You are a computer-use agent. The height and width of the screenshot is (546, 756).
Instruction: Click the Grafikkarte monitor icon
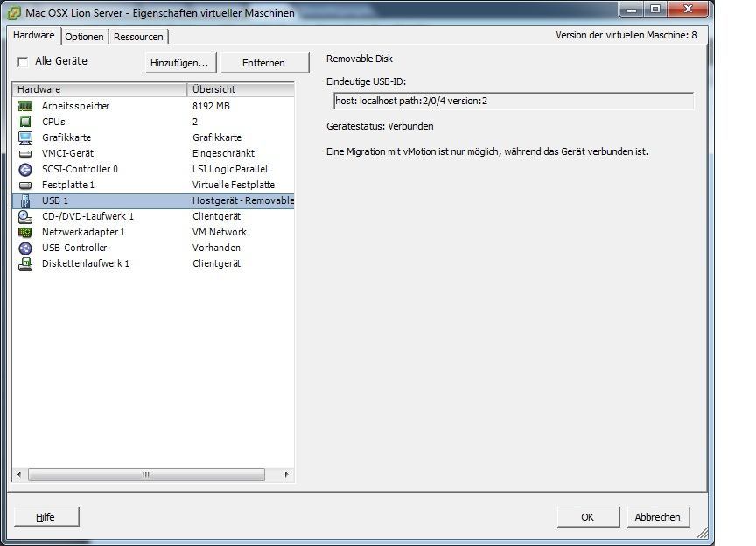click(x=25, y=137)
